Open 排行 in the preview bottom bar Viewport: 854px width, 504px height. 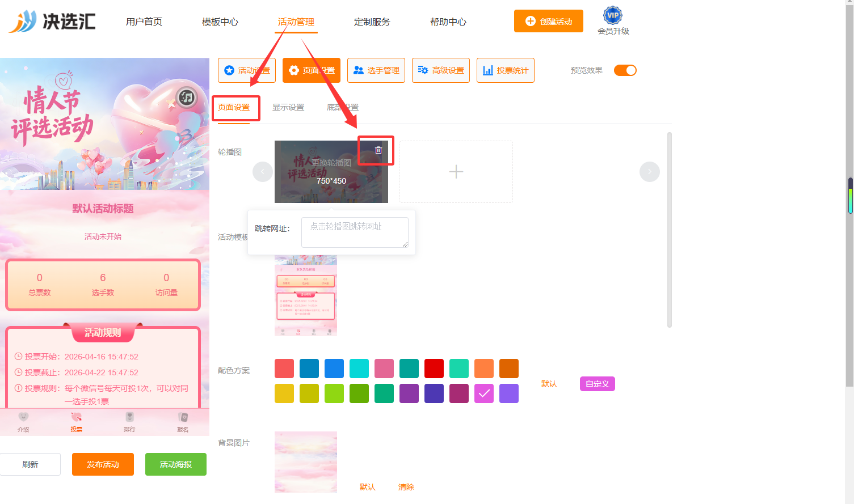pyautogui.click(x=129, y=422)
